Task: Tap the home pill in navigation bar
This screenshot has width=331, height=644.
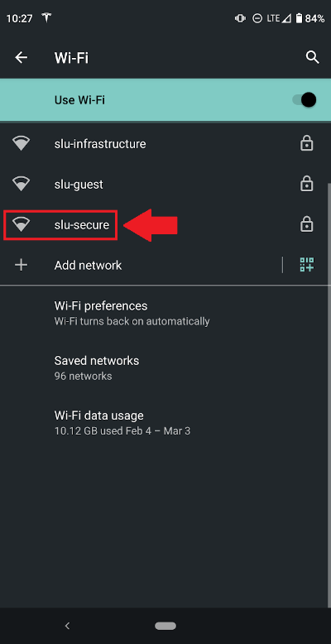Action: click(x=165, y=626)
